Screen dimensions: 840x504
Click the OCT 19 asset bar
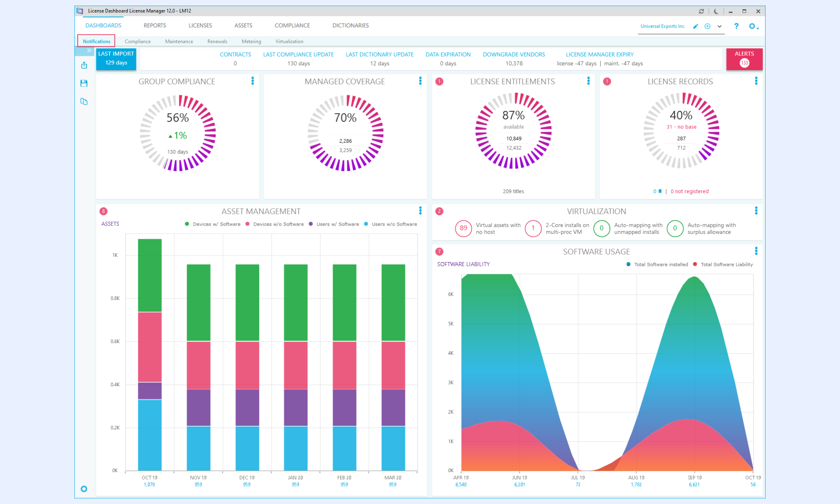tap(150, 355)
